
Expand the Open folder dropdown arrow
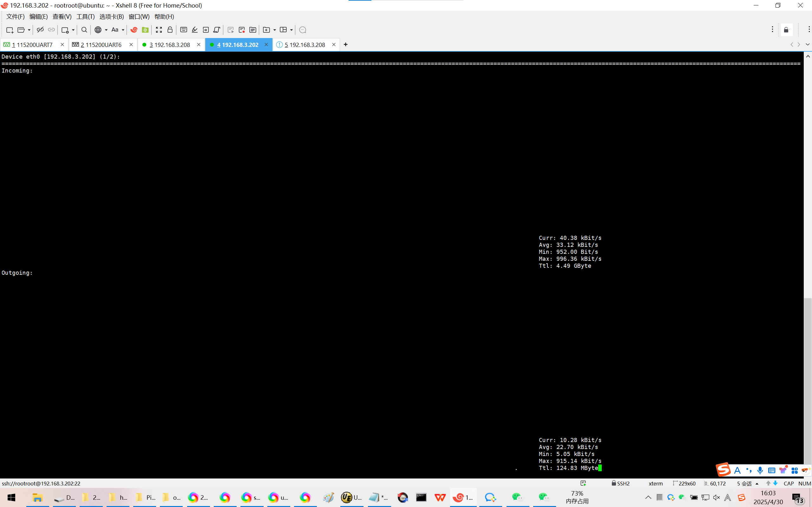29,30
